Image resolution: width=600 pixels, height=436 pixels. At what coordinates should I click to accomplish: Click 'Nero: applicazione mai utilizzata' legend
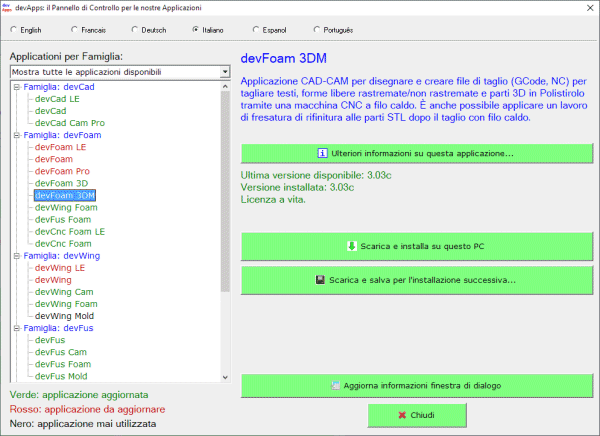(x=83, y=424)
